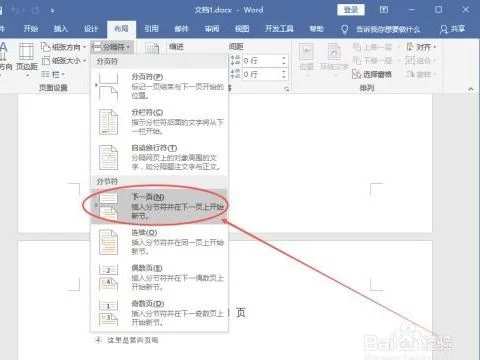Click the 这里是第四页眉 document text
The image size is (480, 360).
[132, 340]
